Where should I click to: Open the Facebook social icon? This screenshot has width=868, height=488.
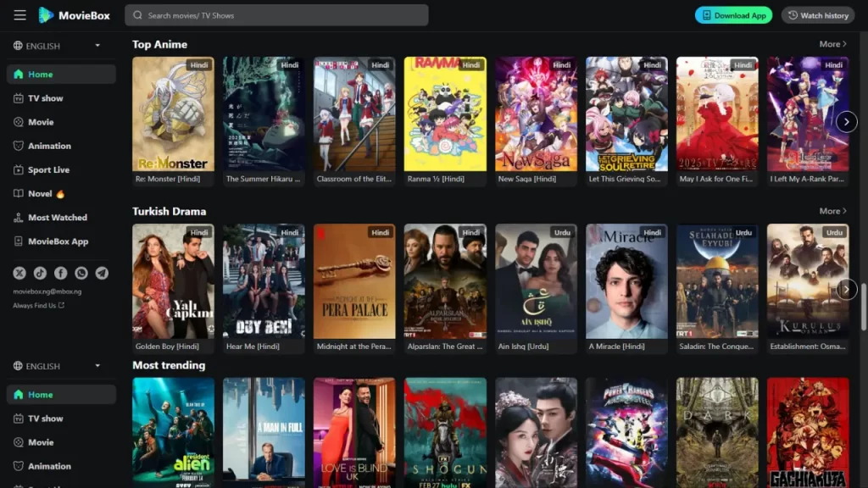tap(60, 273)
